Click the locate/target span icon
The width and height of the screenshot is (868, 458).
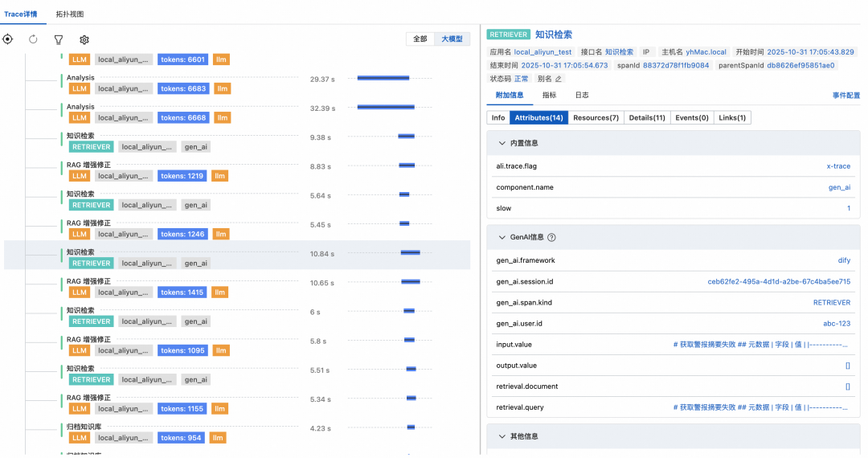tap(8, 39)
